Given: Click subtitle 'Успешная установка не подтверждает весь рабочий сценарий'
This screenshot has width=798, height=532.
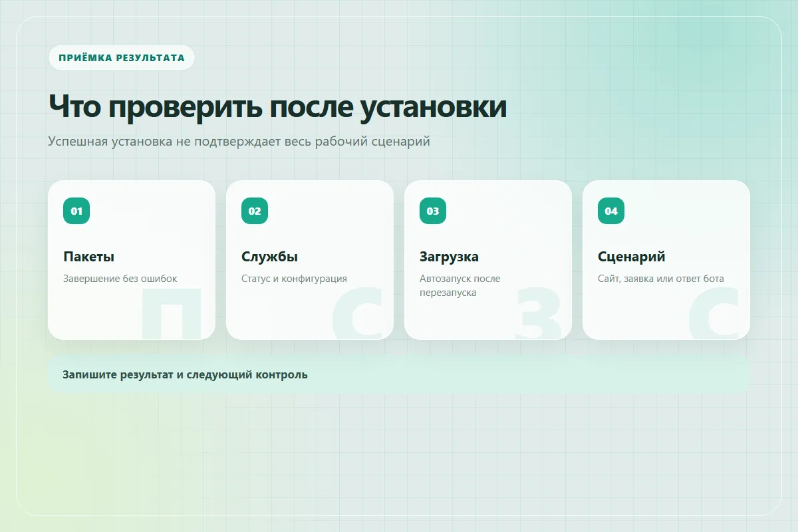Looking at the screenshot, I should (239, 142).
